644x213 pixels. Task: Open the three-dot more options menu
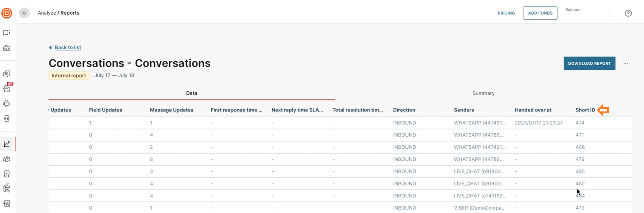tap(626, 63)
